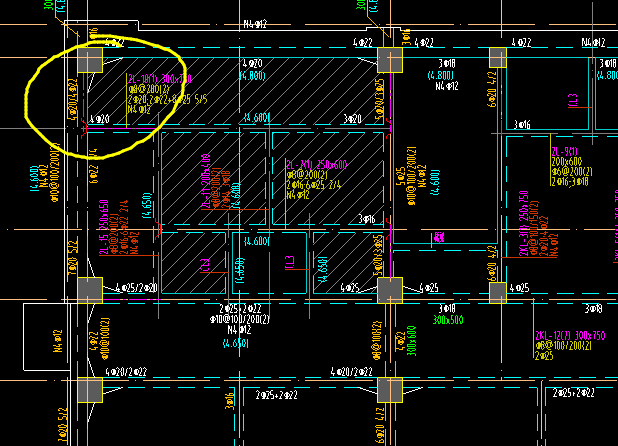
Task: Select the yellow Φ6@200(2) stirrup text
Action: pos(571,172)
